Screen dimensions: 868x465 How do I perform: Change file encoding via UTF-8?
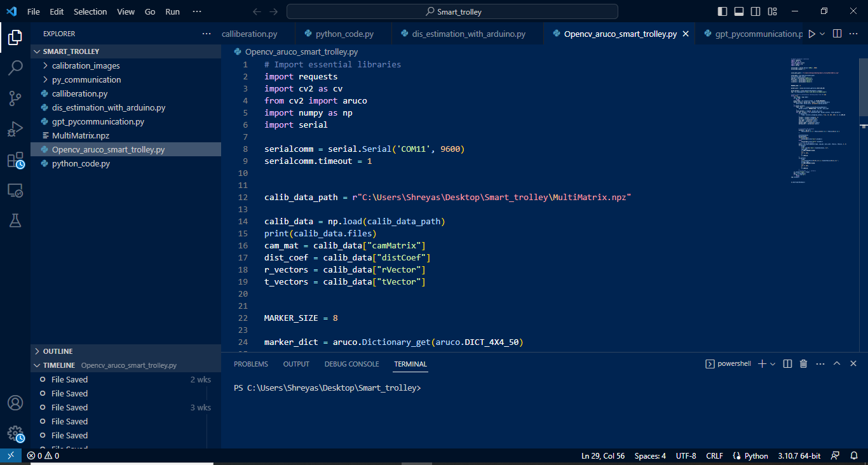coord(686,456)
